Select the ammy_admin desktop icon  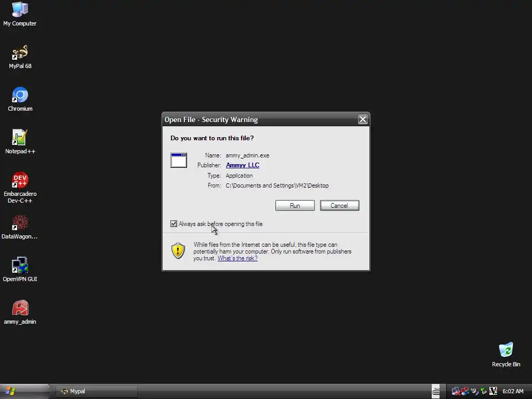(20, 312)
